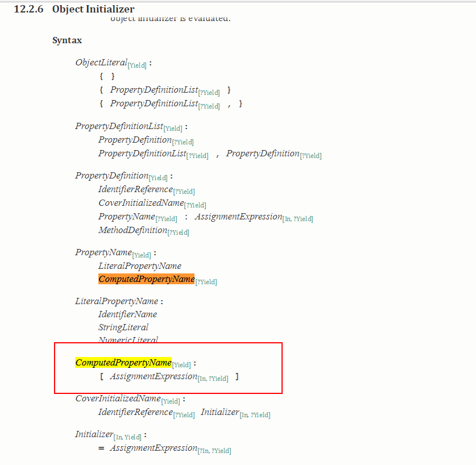Select CoverInitializedName alternative under PropertyDefinition

(x=141, y=203)
